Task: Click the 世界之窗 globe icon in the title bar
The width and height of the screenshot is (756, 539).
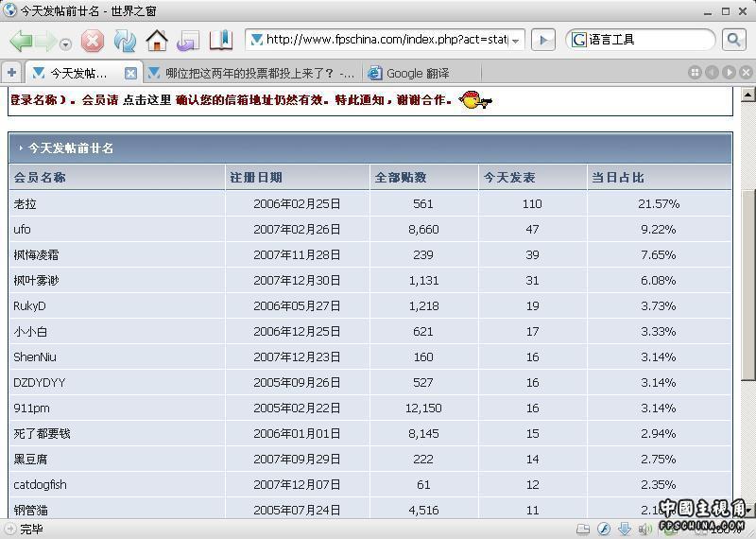Action: coord(9,9)
